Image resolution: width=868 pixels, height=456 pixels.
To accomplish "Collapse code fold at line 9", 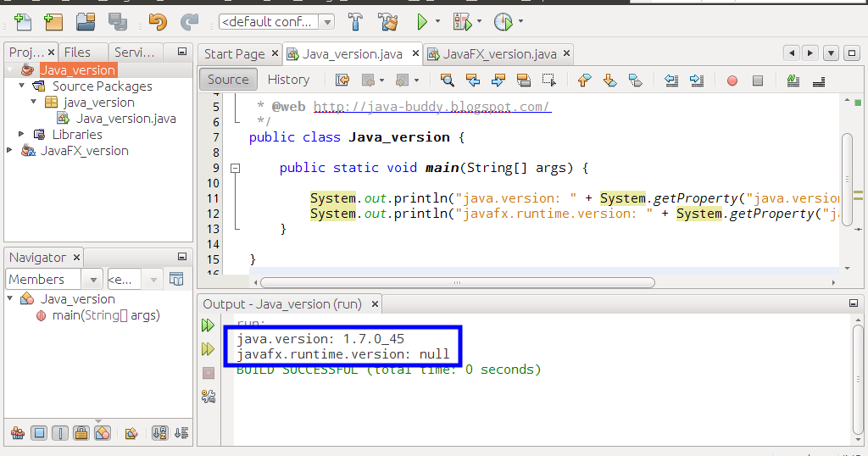I will click(x=236, y=168).
